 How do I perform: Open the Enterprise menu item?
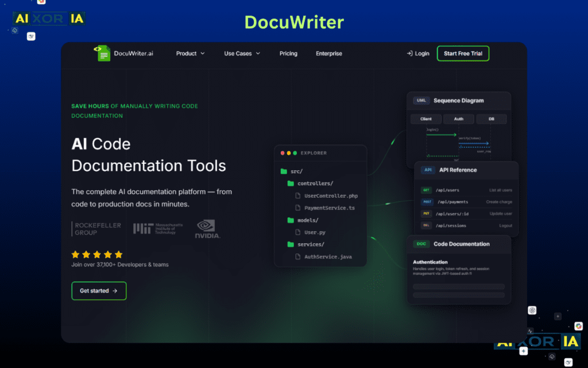point(328,53)
